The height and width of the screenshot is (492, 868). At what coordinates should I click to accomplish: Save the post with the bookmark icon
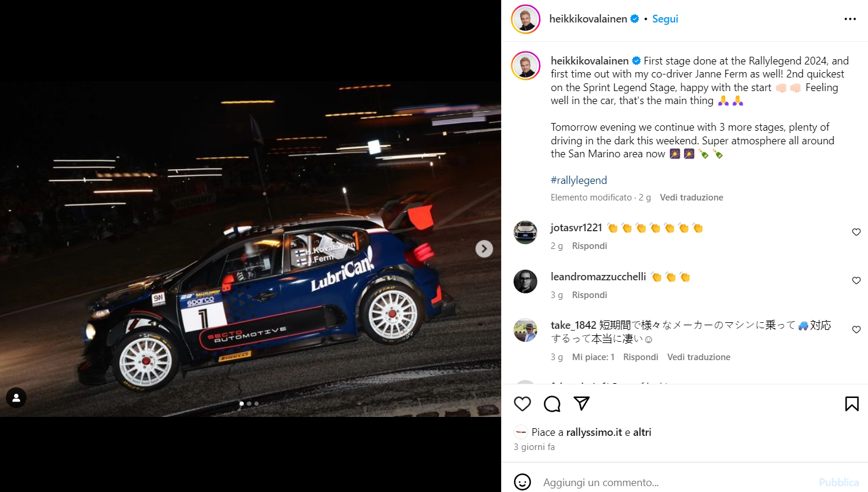852,404
